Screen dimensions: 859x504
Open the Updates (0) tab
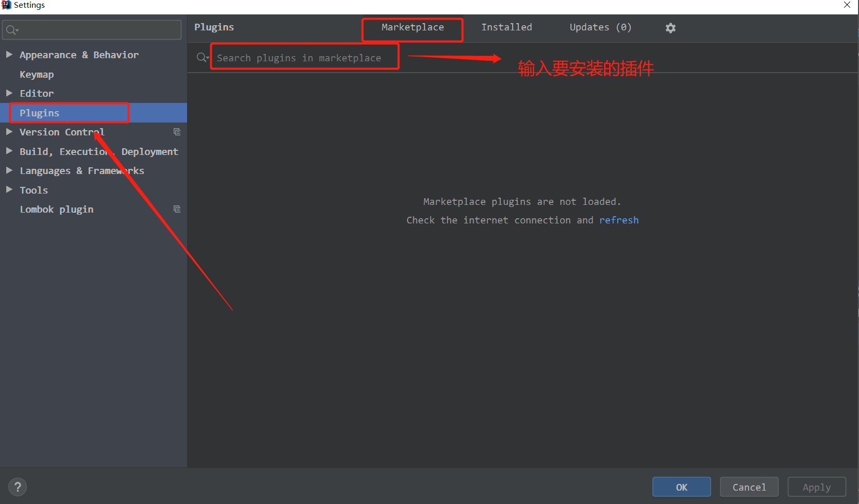coord(600,27)
